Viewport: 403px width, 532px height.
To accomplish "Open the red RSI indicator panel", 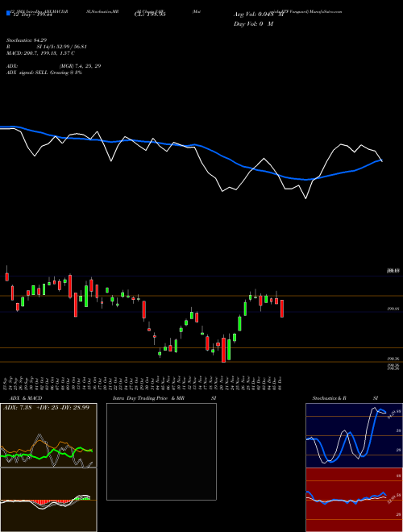I will point(354,500).
